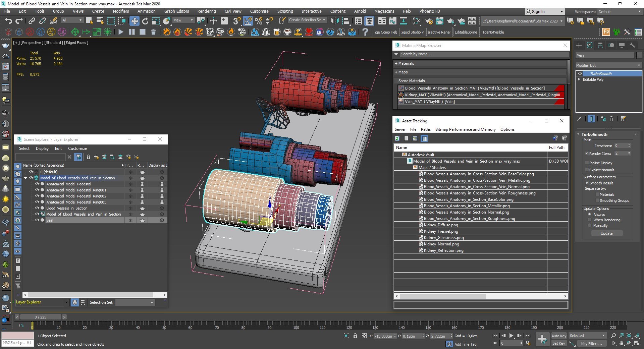
Task: Uncheck the Smooth Result checkbox
Action: 587,183
